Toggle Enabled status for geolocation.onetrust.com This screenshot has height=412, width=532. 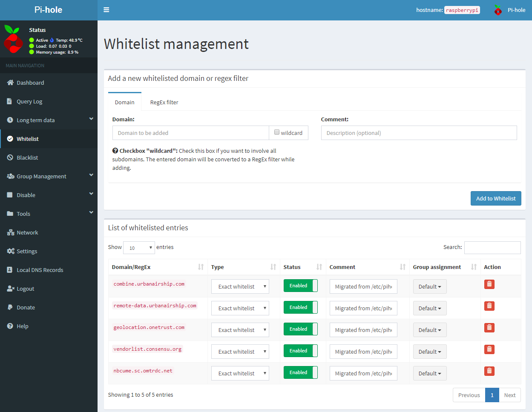[x=301, y=329]
